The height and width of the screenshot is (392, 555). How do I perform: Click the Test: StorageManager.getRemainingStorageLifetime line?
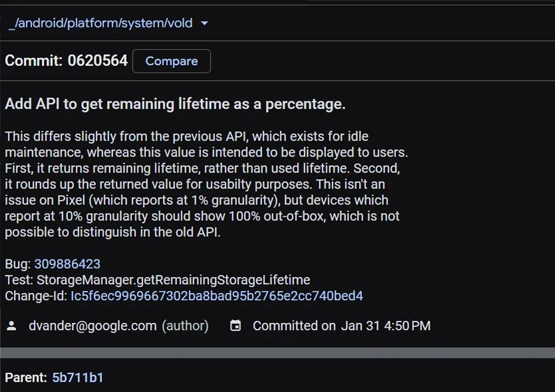click(158, 280)
